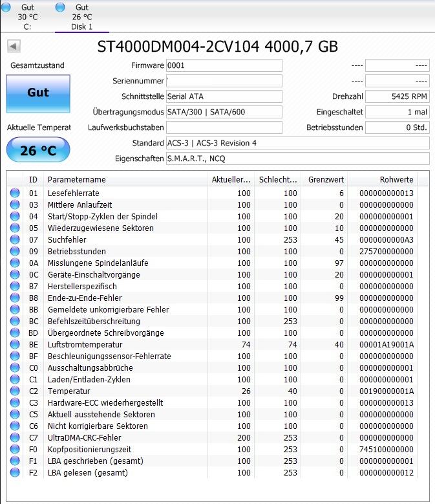Viewport: 435px width, 504px height.
Task: Click status orb for Wiederzugewiesene Sektoren
Action: point(15,228)
